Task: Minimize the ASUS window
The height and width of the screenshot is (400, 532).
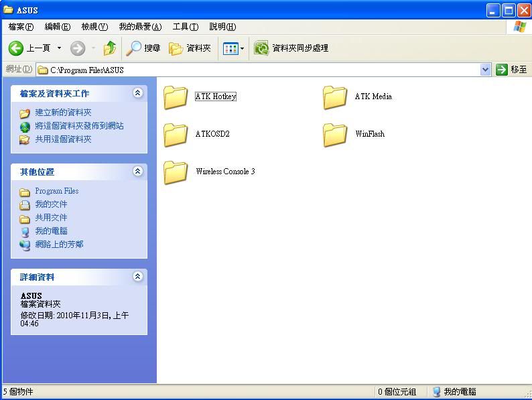Action: [493, 10]
